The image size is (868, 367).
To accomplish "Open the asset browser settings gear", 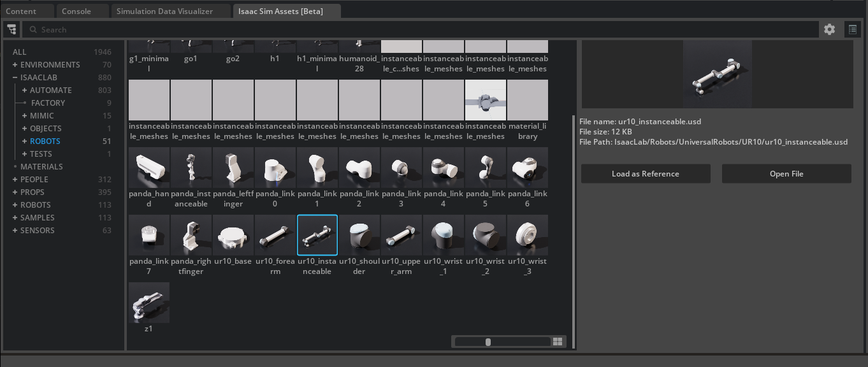I will 829,29.
